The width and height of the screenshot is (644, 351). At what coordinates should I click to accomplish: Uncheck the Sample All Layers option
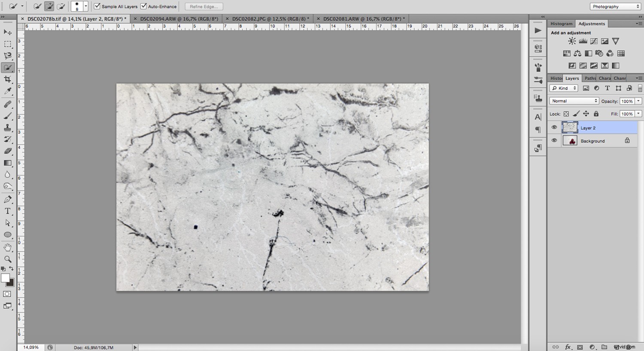97,6
